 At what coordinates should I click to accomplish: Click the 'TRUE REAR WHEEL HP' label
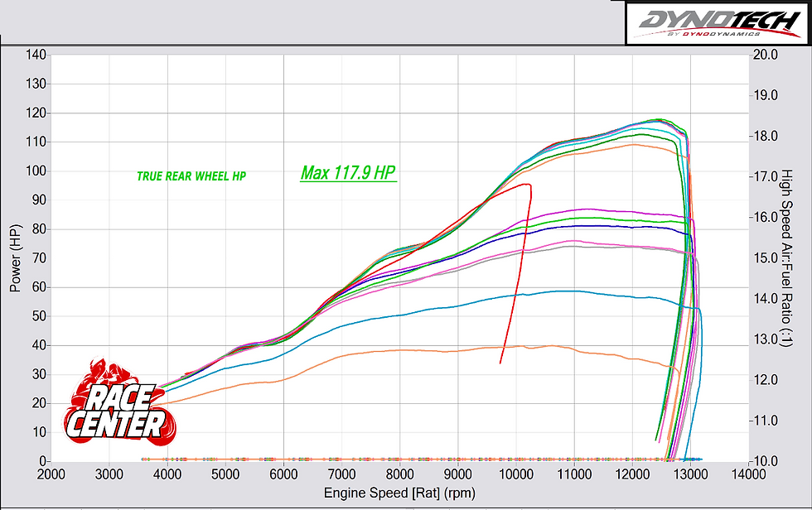coord(191,176)
